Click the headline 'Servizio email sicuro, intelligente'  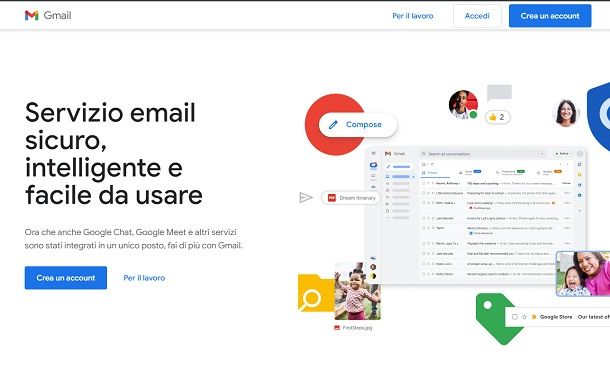point(114,153)
